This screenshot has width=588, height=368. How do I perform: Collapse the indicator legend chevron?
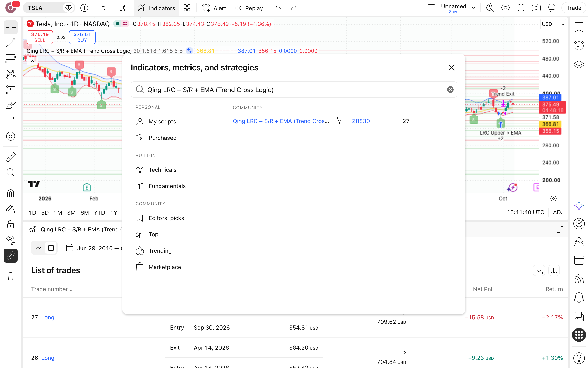point(32,61)
